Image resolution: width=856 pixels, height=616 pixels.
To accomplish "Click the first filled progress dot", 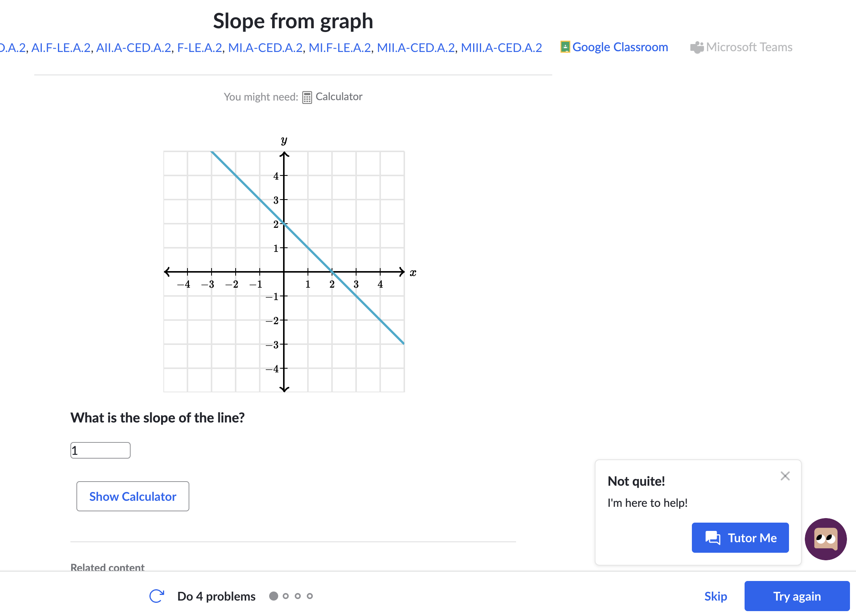I will click(x=274, y=596).
